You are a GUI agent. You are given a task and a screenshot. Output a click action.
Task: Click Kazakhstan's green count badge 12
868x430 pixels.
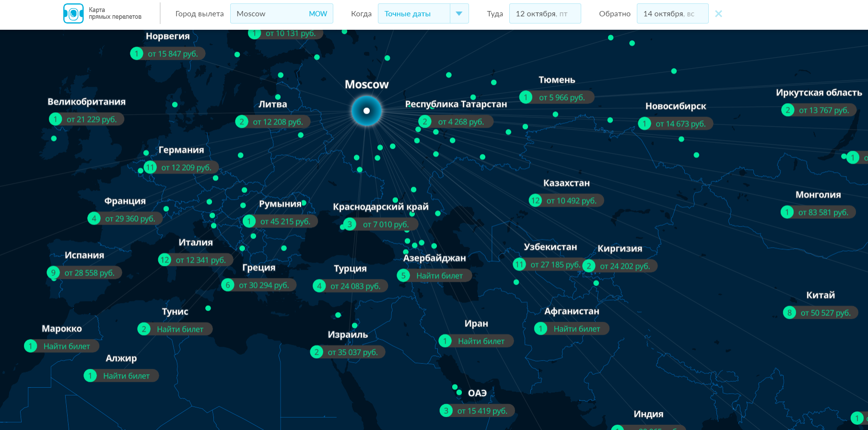pyautogui.click(x=535, y=201)
